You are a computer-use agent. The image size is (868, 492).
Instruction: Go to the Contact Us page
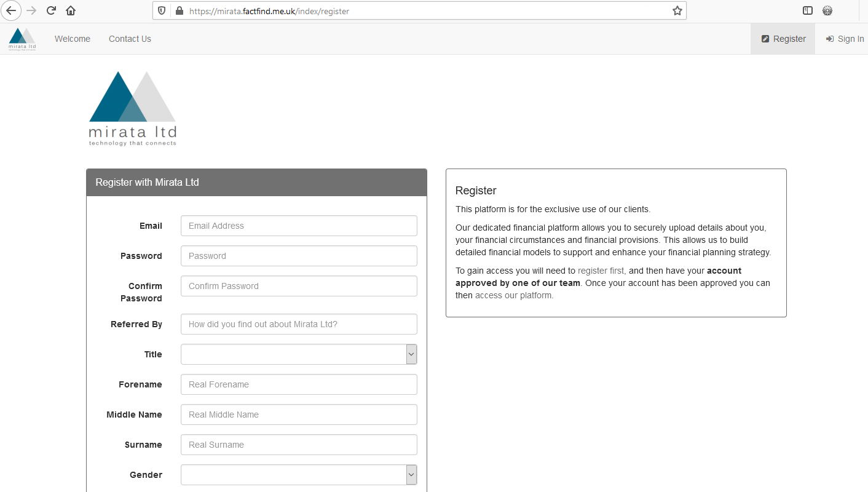coord(130,39)
